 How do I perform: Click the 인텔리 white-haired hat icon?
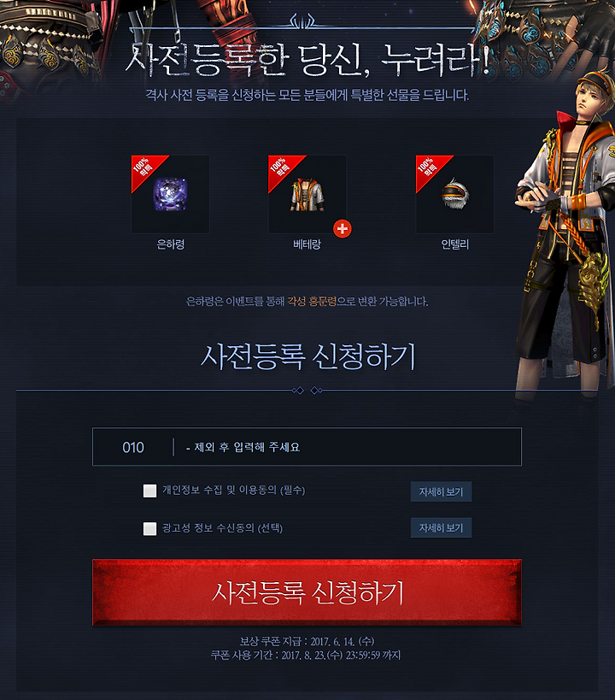click(454, 193)
